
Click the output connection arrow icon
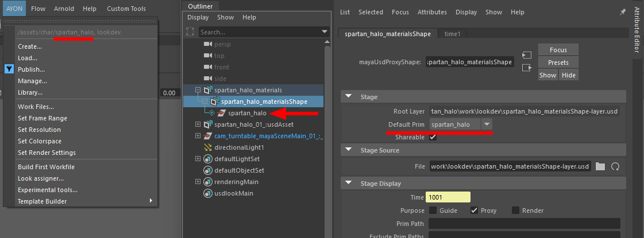526,68
